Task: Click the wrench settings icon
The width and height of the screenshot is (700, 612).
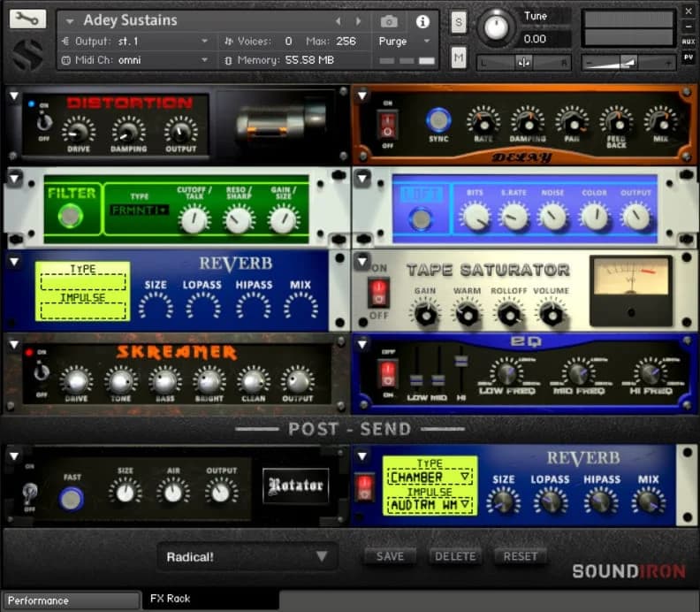Action: pyautogui.click(x=28, y=19)
